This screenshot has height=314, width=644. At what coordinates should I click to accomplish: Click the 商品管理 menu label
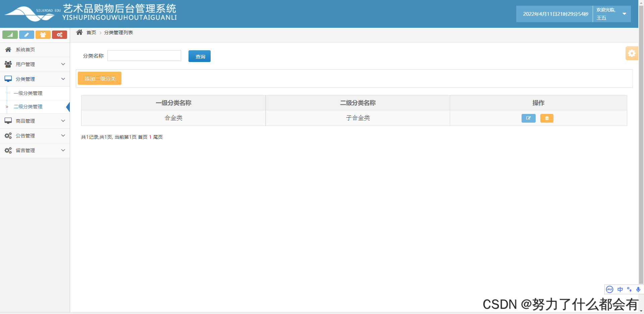click(x=25, y=121)
